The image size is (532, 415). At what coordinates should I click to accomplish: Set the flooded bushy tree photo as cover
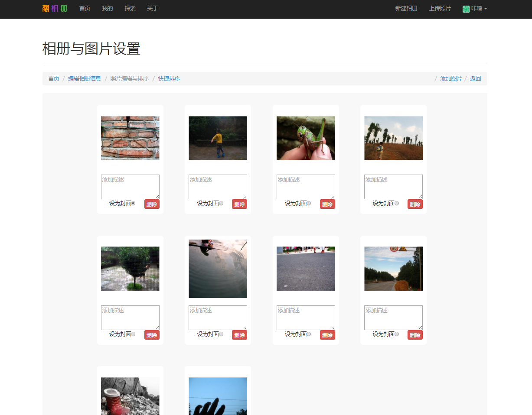133,334
